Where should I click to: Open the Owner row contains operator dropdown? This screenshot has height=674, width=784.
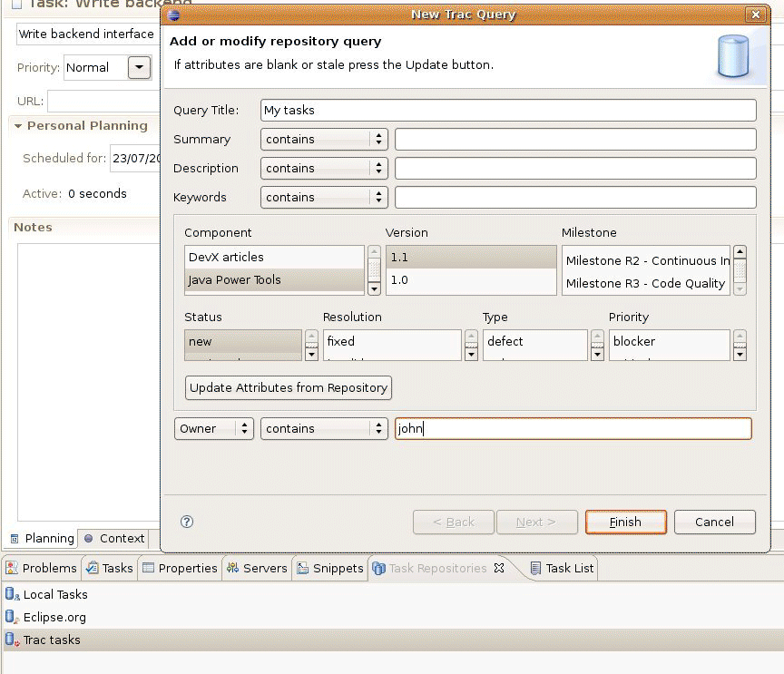[324, 428]
